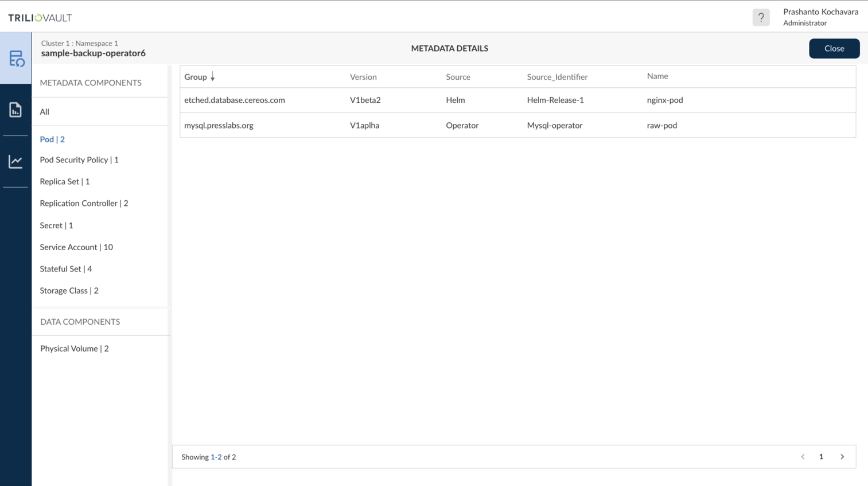
Task: Open Stateful Set component list
Action: (x=66, y=269)
